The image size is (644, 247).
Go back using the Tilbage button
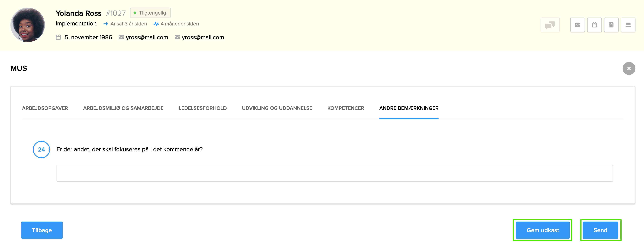[x=42, y=230]
